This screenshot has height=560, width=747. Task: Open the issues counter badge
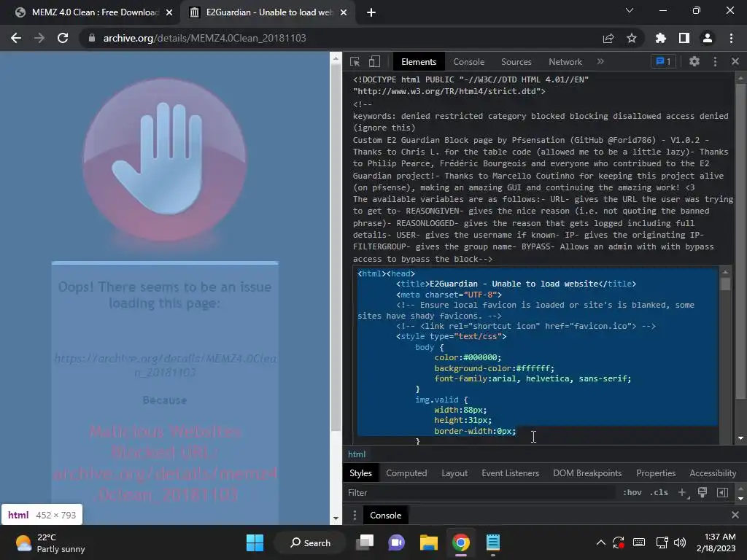(x=663, y=61)
